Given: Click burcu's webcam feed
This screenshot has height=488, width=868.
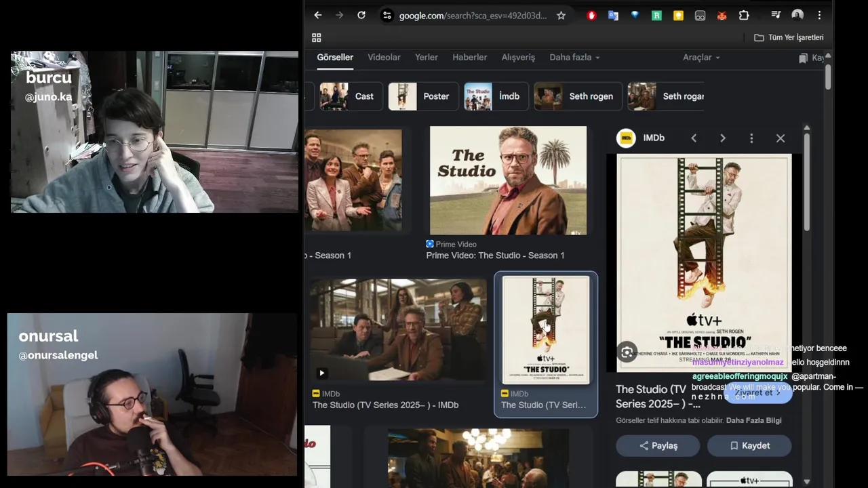Looking at the screenshot, I should pos(155,132).
